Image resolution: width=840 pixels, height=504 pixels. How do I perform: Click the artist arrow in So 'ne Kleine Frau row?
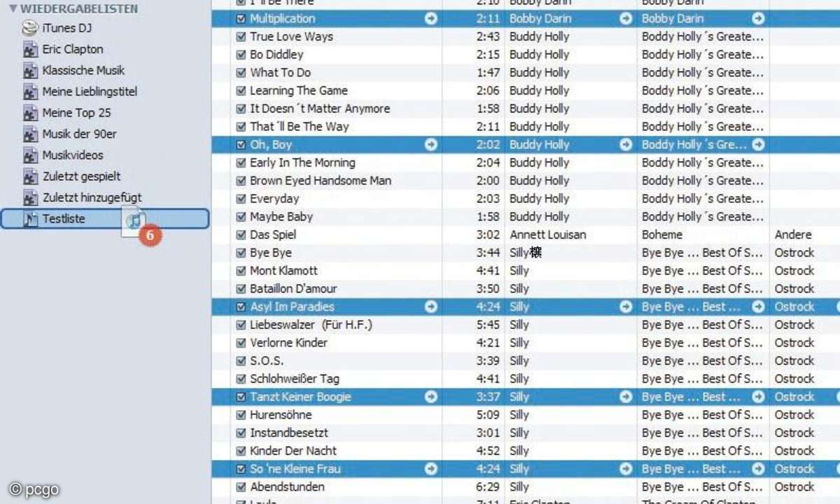click(626, 469)
